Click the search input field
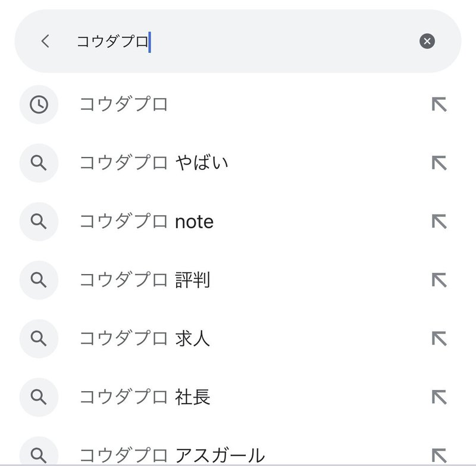Image resolution: width=476 pixels, height=466 pixels. click(x=238, y=41)
